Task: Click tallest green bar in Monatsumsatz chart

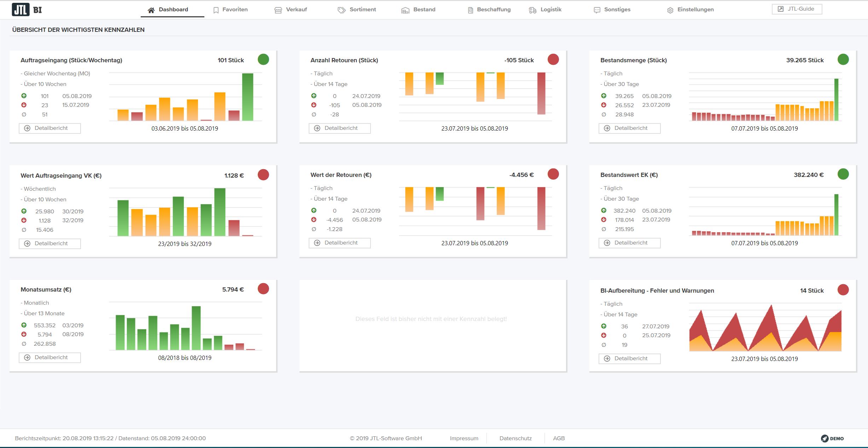Action: [x=196, y=327]
